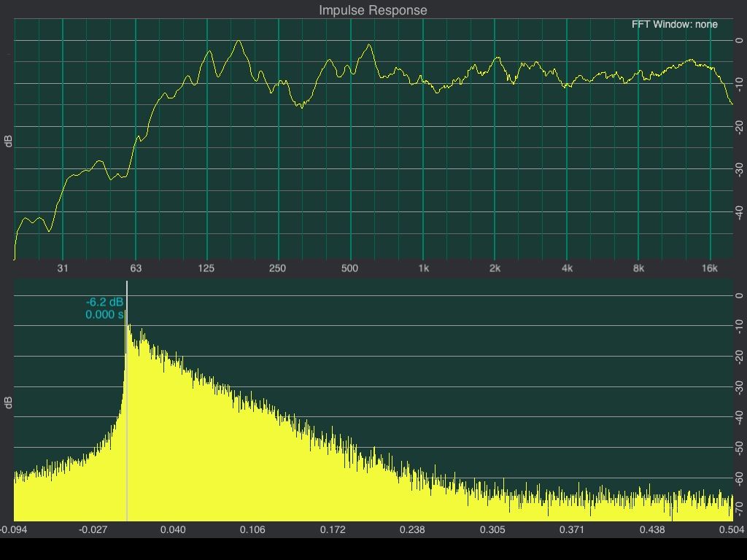747x560 pixels.
Task: Click the dB label beside the frequency graph
Action: (x=9, y=141)
